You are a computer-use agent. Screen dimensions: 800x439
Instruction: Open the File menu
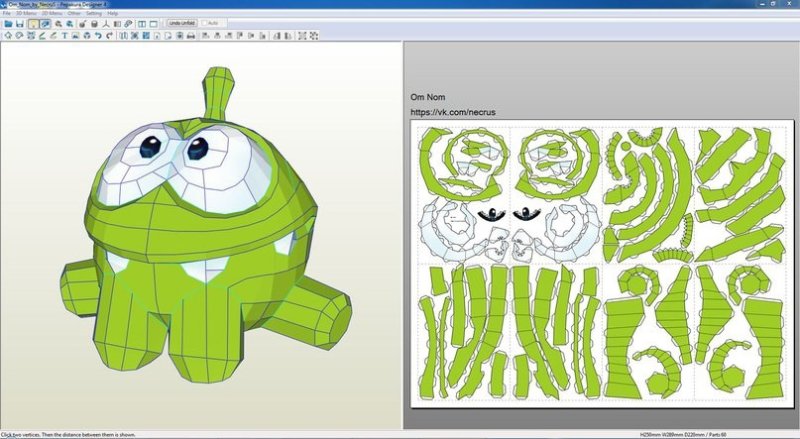pos(6,13)
